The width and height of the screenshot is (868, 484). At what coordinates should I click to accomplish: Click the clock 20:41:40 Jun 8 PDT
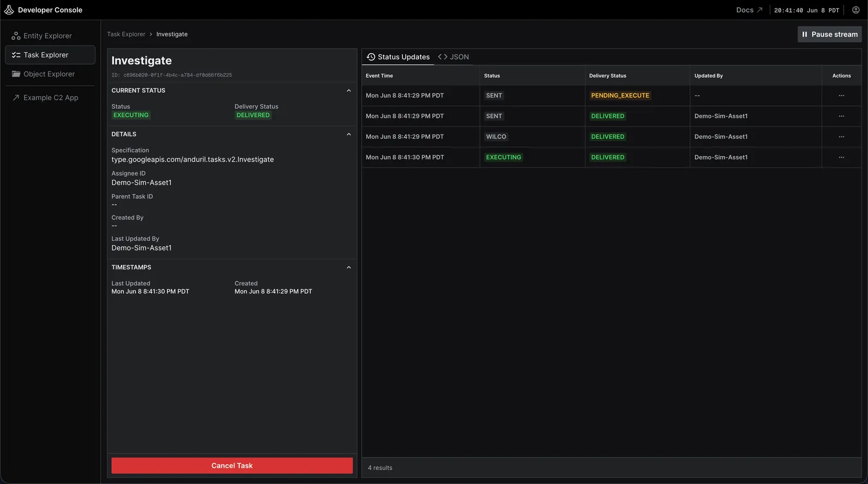pos(807,10)
